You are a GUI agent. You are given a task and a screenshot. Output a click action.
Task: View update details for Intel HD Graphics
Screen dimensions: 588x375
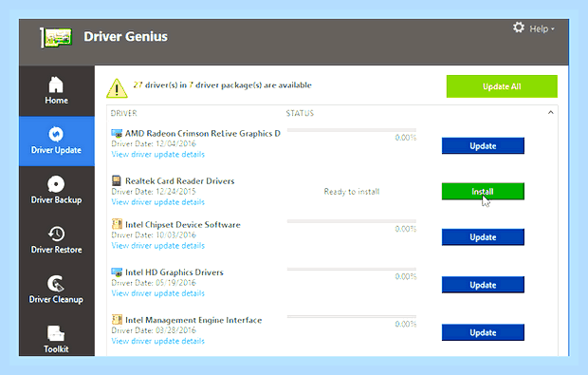[157, 293]
